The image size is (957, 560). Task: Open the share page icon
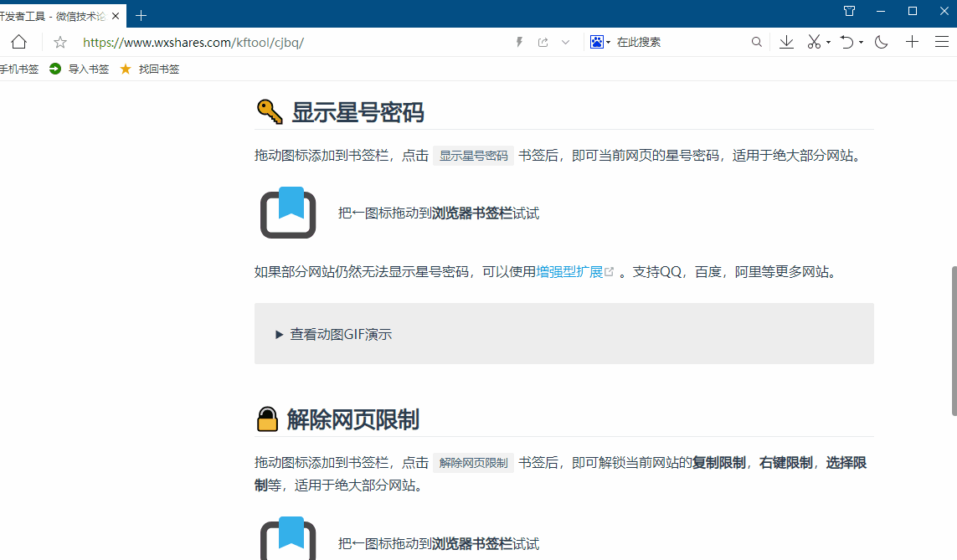click(542, 41)
